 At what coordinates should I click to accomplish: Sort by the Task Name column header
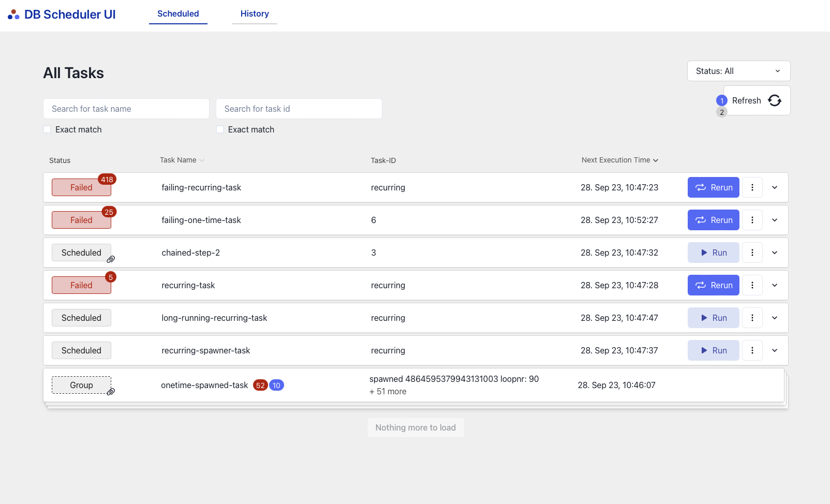pos(182,160)
